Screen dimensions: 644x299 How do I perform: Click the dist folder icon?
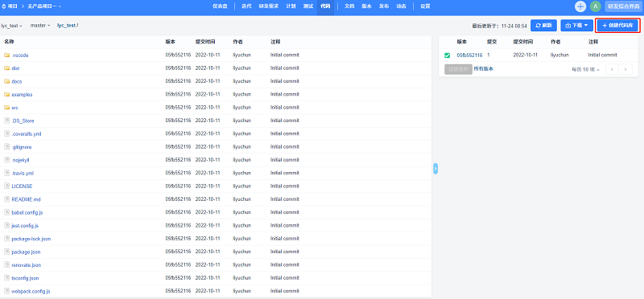pyautogui.click(x=6, y=68)
